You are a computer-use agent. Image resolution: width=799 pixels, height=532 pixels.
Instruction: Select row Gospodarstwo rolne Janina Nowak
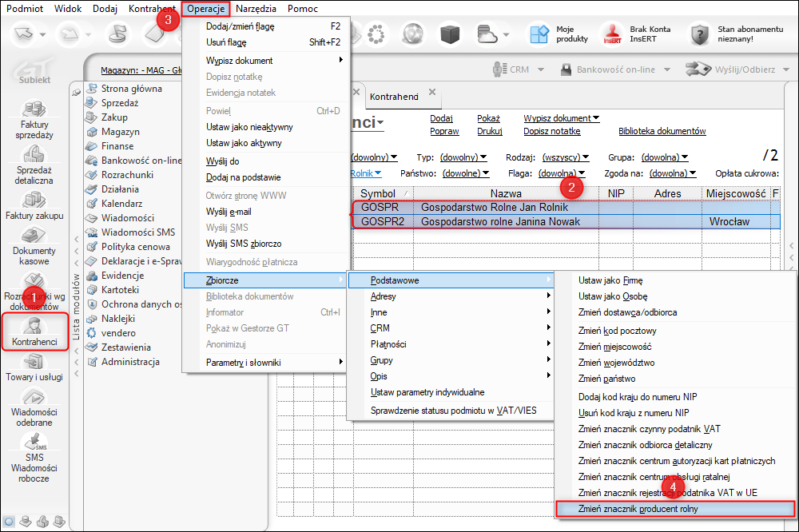click(566, 222)
